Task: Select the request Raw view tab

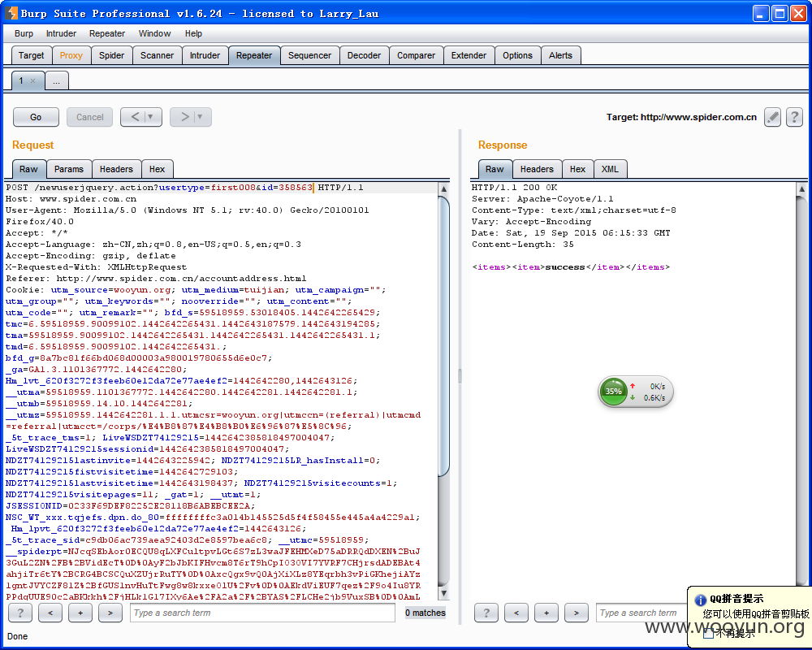Action: tap(28, 170)
